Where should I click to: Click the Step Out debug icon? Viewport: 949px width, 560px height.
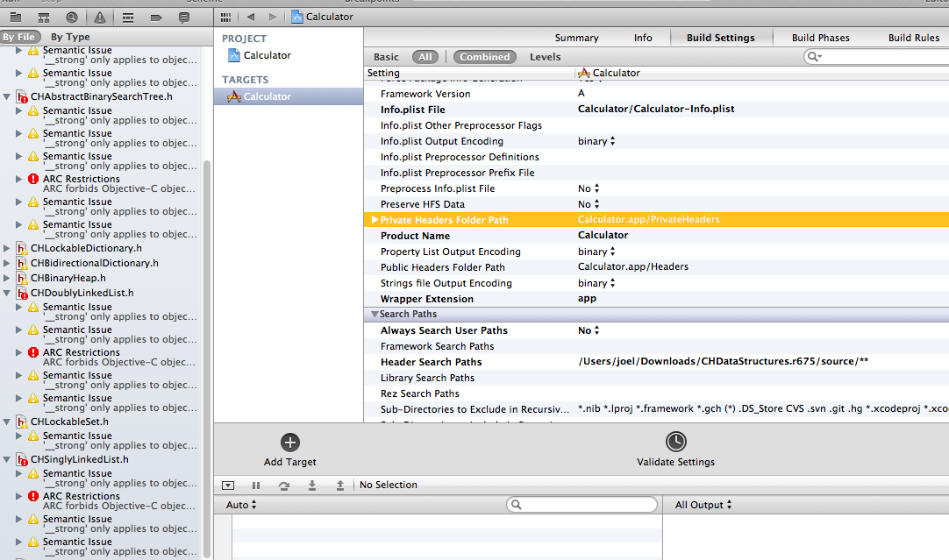pyautogui.click(x=340, y=485)
